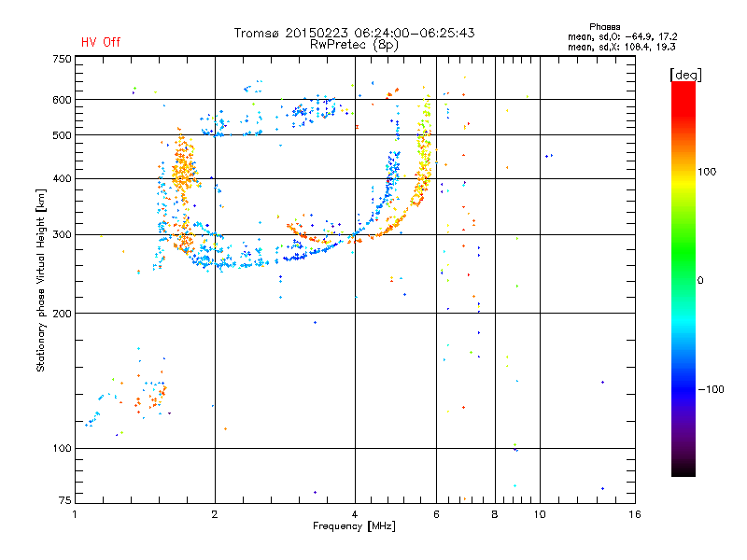Click the 'RwPretec (8p)' subtitle

[x=355, y=45]
